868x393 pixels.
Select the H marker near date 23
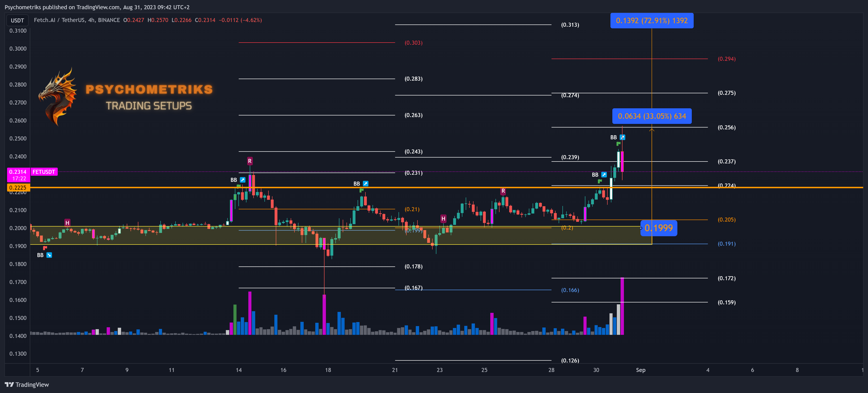tap(443, 218)
